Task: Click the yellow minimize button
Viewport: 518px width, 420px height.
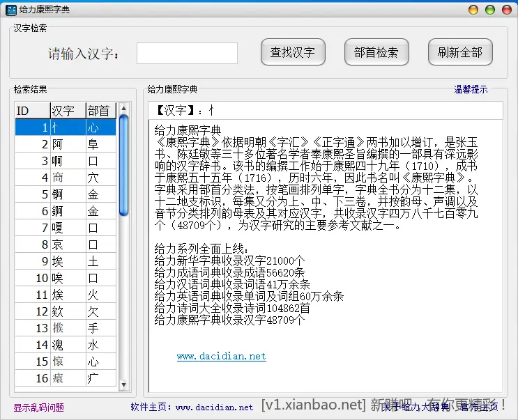Action: 473,10
